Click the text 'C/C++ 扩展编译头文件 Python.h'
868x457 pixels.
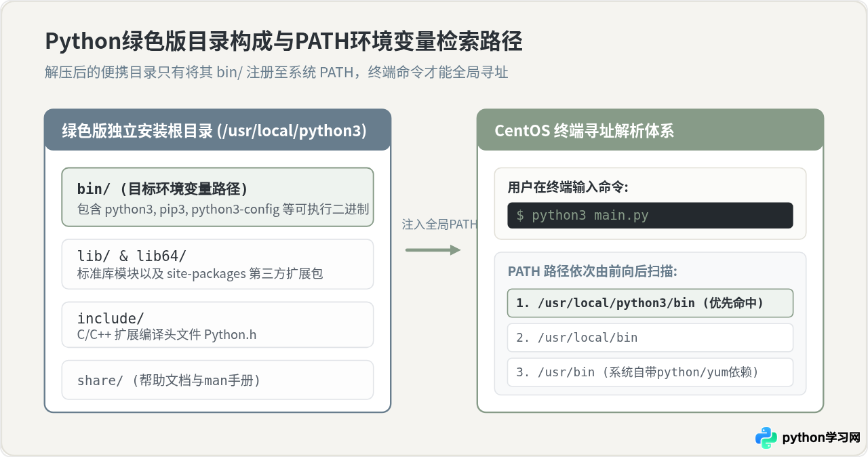point(167,334)
